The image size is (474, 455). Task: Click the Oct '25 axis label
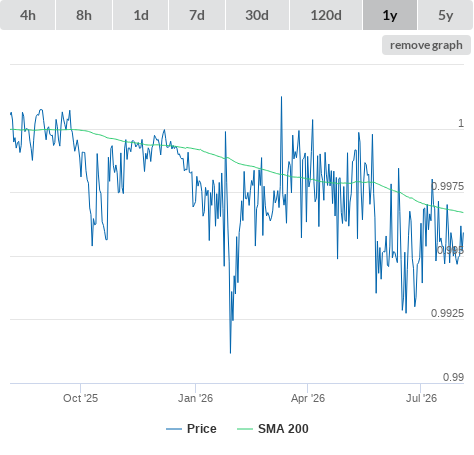(x=80, y=398)
